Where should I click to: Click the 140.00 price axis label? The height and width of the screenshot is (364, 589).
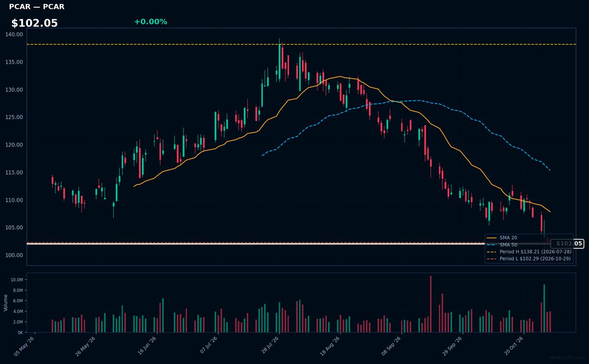tap(15, 34)
